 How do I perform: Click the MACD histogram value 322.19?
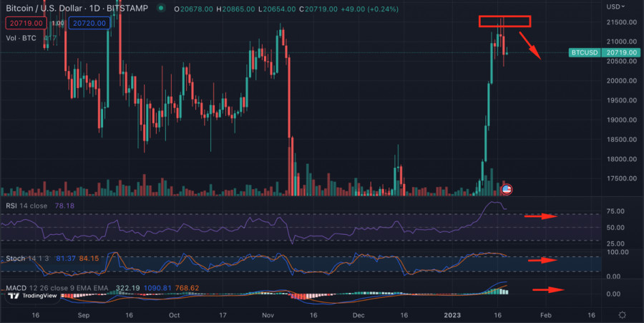coord(128,288)
